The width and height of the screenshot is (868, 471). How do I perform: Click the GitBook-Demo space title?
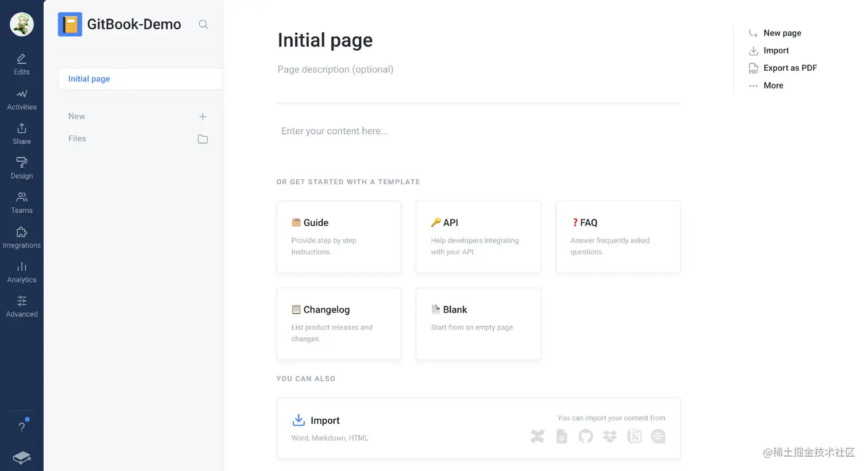(134, 24)
